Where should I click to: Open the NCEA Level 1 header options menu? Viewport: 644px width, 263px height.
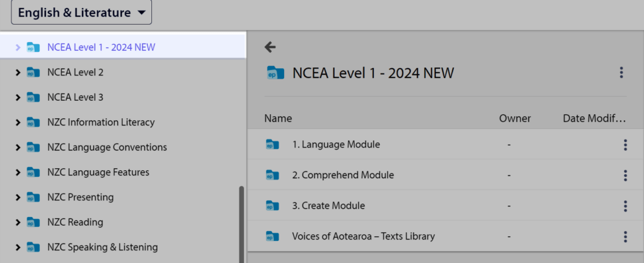tap(621, 73)
